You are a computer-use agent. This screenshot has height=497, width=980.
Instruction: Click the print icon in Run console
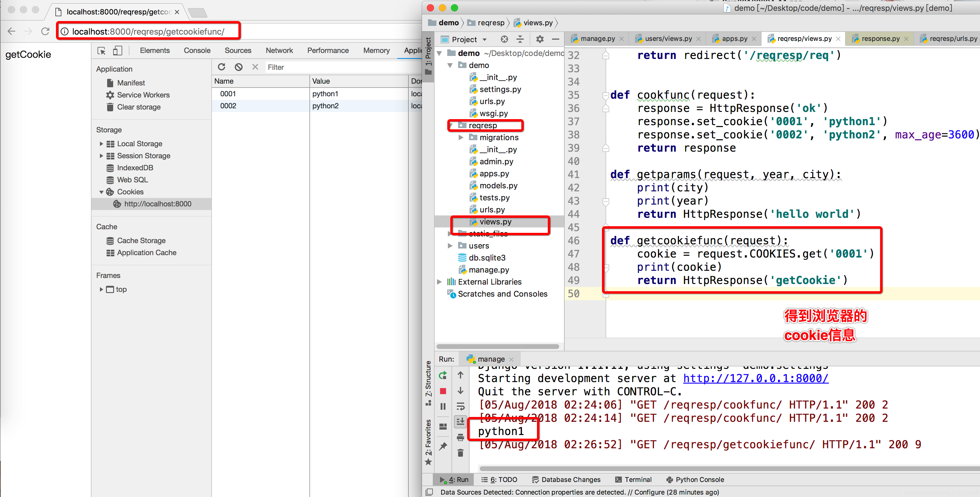point(460,437)
